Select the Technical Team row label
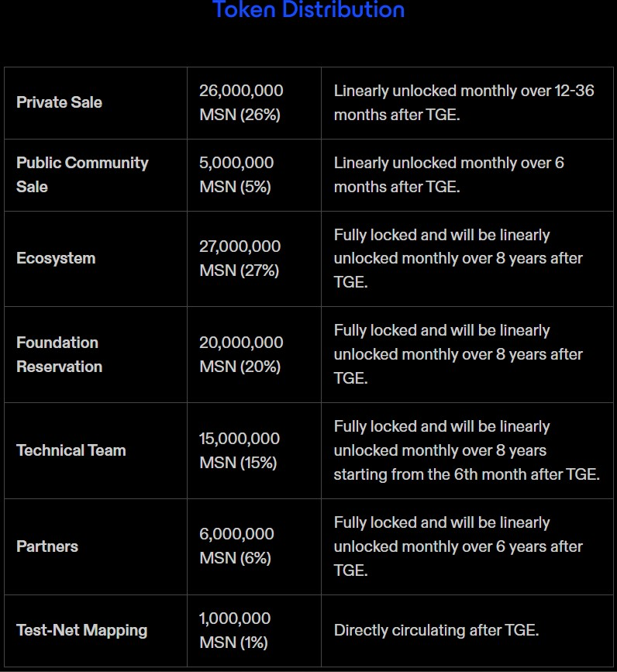Viewport: 617px width, 672px height. (71, 450)
